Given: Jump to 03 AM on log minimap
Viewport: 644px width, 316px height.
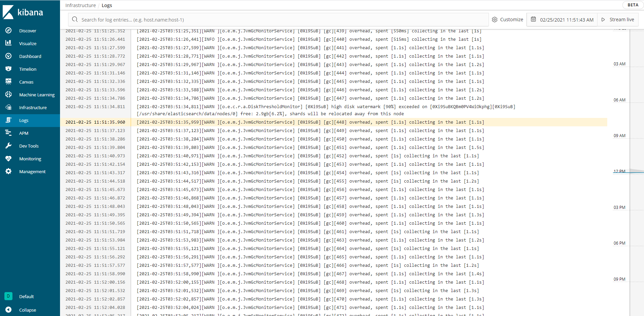Looking at the screenshot, I should 619,64.
